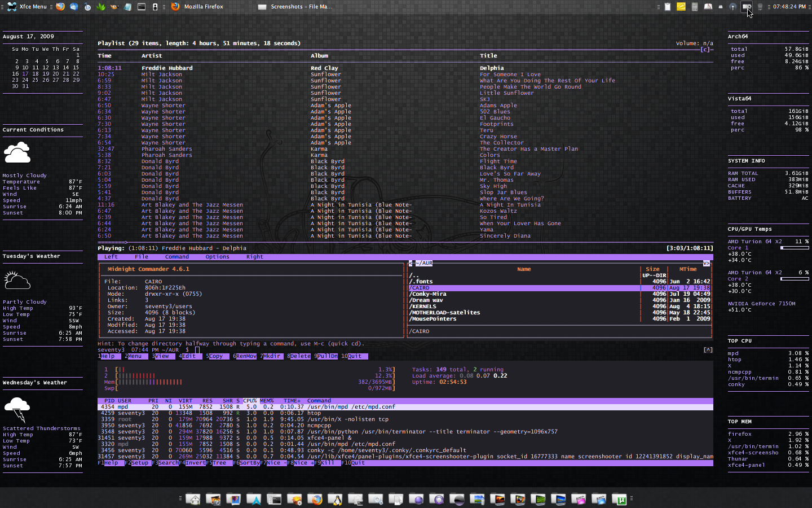
Task: Click the screenshooter panel plugin icon
Action: click(746, 7)
